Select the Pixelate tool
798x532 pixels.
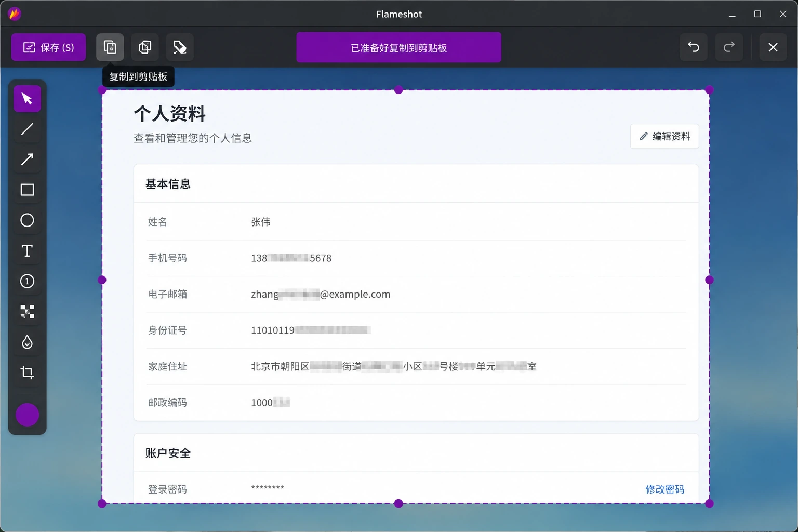27,312
